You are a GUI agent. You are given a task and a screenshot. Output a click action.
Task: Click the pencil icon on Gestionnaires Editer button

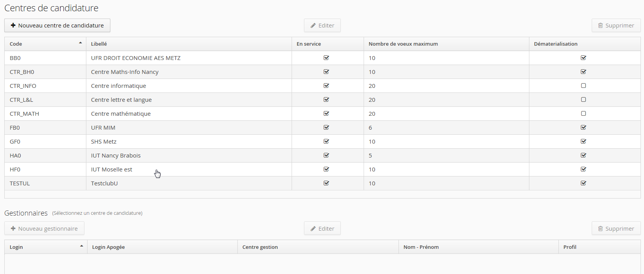pyautogui.click(x=313, y=229)
